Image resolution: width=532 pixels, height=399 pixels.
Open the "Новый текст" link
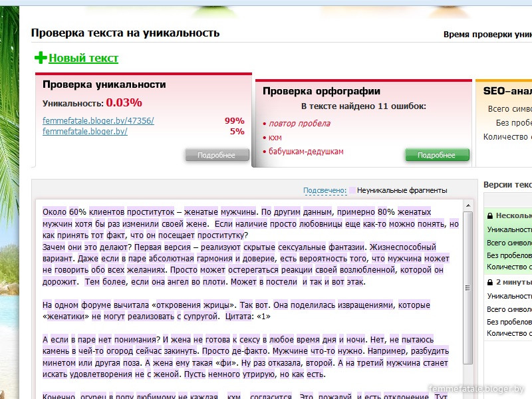84,58
